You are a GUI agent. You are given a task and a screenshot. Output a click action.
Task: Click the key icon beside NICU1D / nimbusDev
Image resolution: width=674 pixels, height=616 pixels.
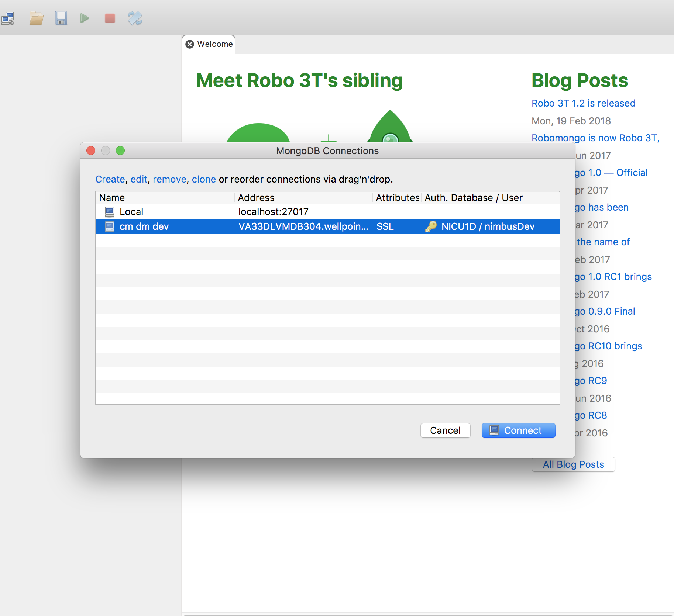(431, 226)
